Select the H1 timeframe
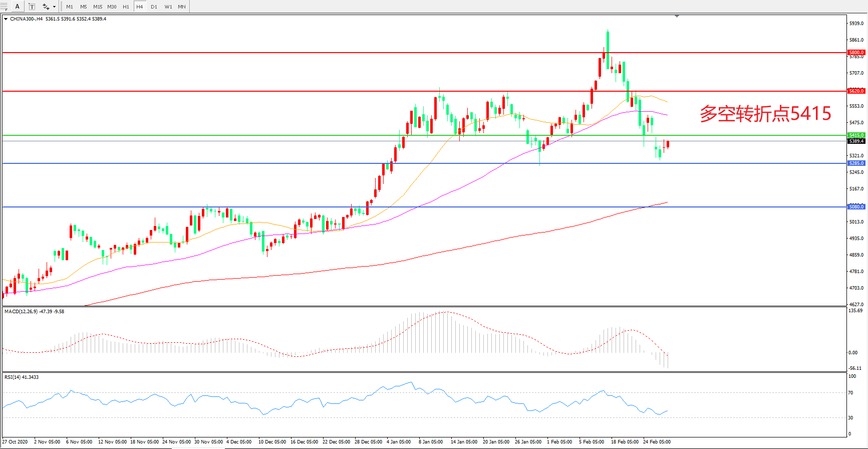Screen dimensions: 868x449 [x=126, y=7]
